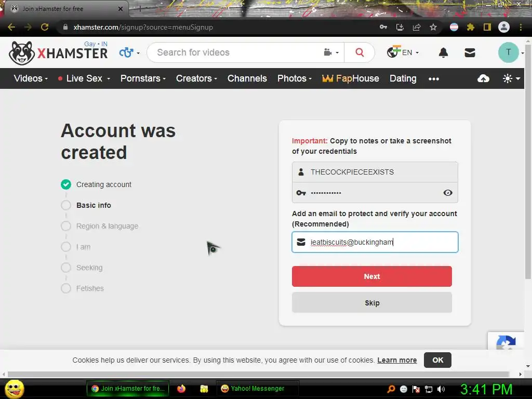Screen dimensions: 532x399
Task: Open the FapHouse nav item
Action: pos(351,78)
